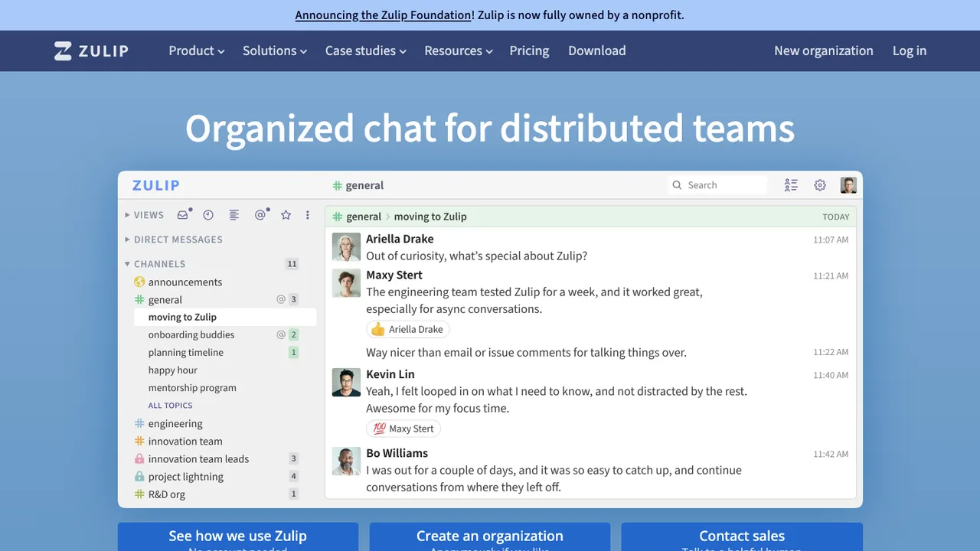Open the combined feed icon

point(234,215)
